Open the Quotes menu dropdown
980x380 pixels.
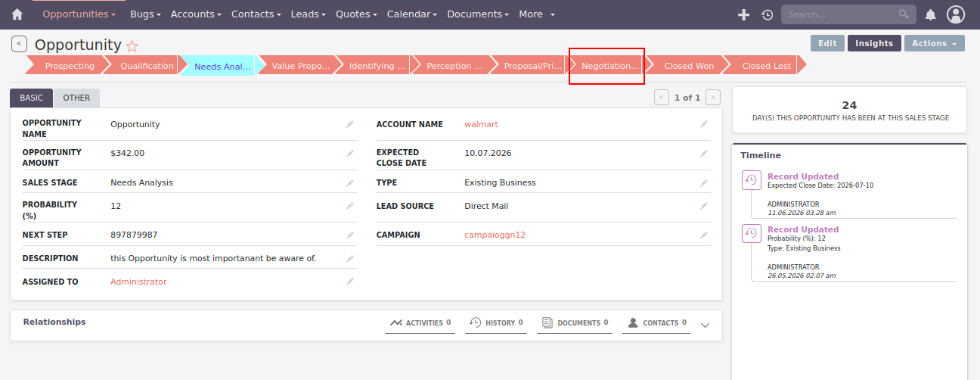point(356,14)
